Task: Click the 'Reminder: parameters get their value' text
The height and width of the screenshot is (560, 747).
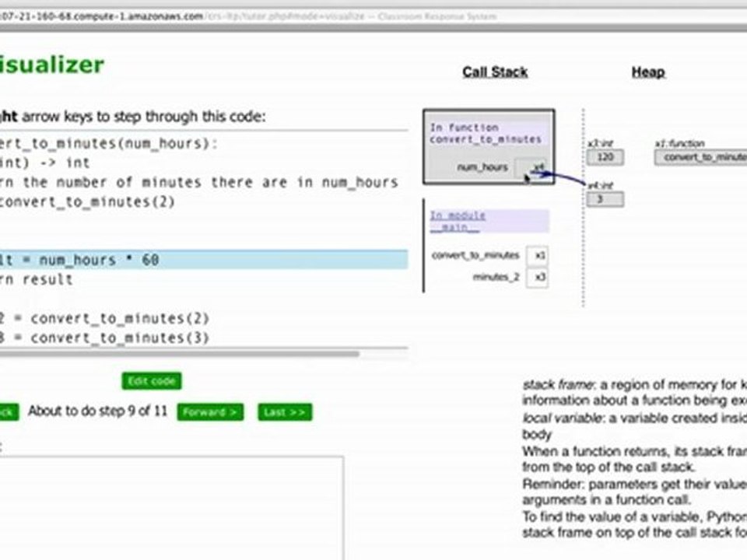Action: click(635, 485)
